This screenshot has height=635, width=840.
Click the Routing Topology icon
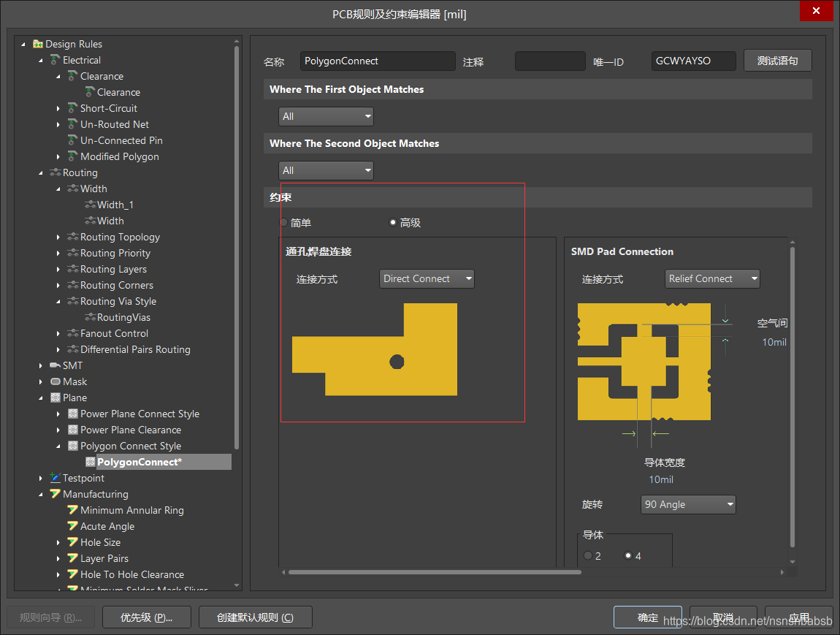click(x=73, y=237)
